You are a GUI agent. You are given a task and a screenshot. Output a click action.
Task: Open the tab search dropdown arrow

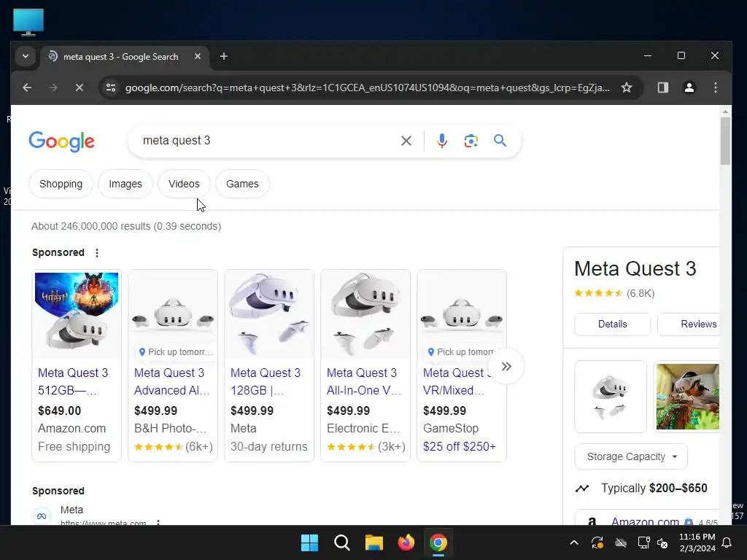[x=26, y=56]
